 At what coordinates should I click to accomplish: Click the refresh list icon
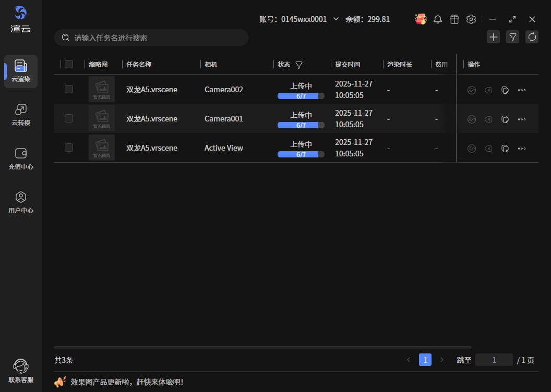pos(532,37)
